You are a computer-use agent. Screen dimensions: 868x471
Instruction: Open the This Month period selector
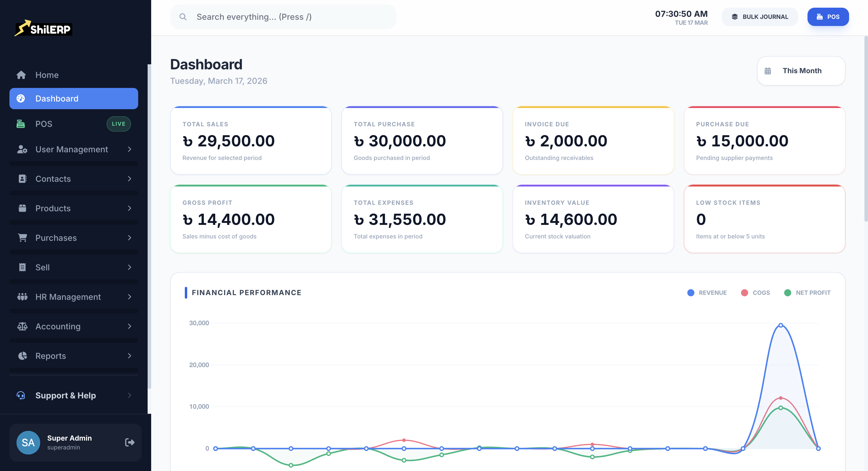(801, 71)
